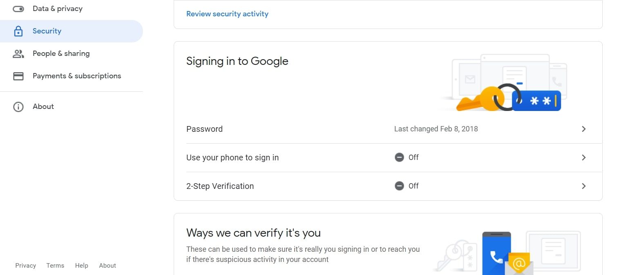644x275 pixels.
Task: Click the Off status icon next to 2-Step Verification
Action: pos(399,186)
